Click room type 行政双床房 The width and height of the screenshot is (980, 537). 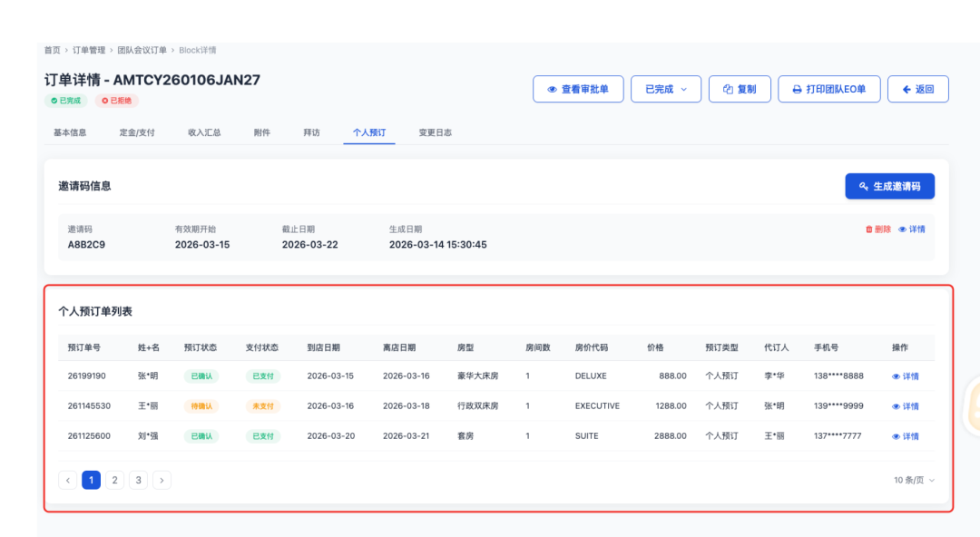click(477, 405)
